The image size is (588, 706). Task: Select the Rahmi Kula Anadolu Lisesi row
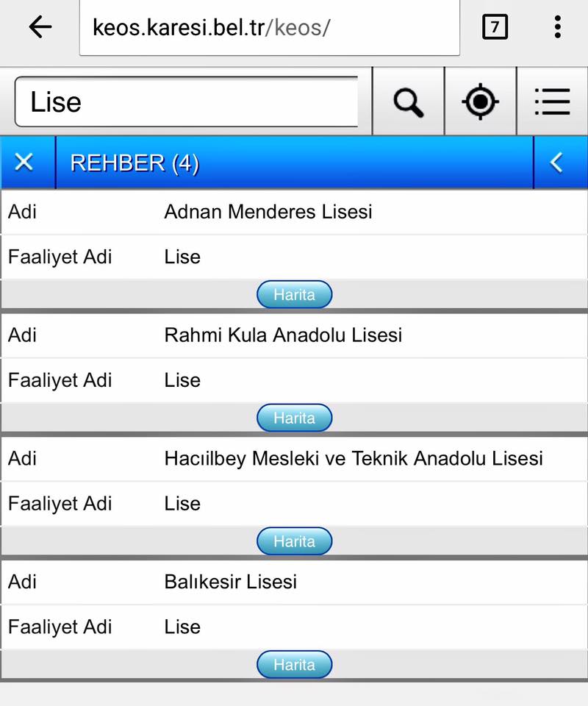pyautogui.click(x=294, y=335)
